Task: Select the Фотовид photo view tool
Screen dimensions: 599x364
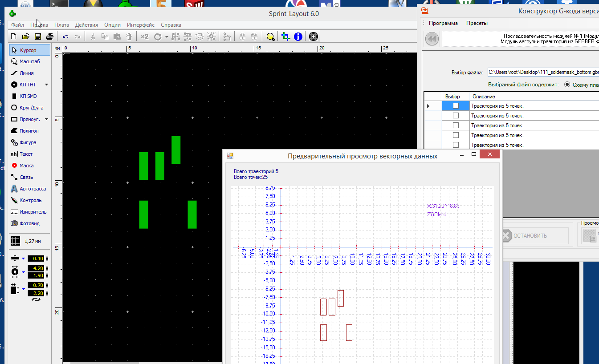Action: point(30,223)
